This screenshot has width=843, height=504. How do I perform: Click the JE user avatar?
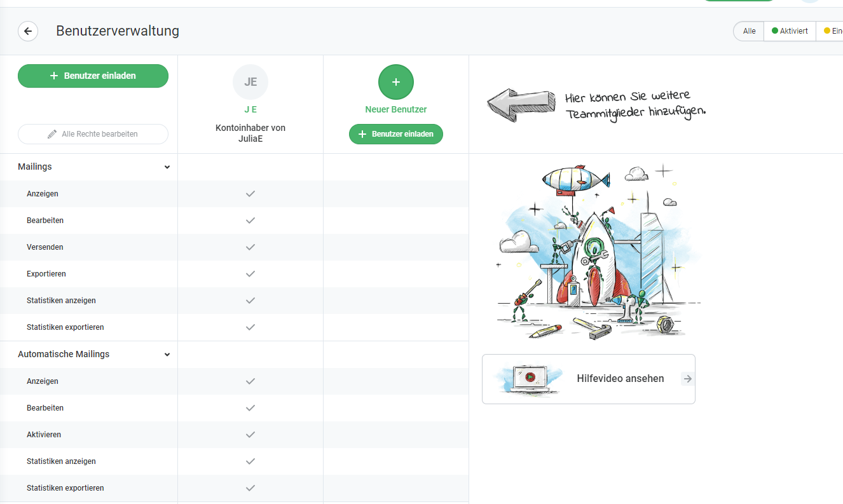[x=250, y=81]
